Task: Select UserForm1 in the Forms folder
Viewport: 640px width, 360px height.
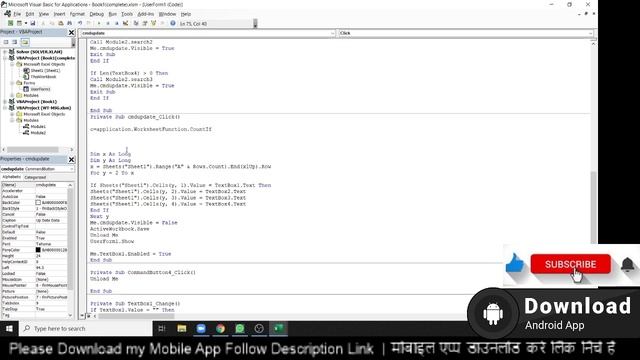Action: pos(40,89)
